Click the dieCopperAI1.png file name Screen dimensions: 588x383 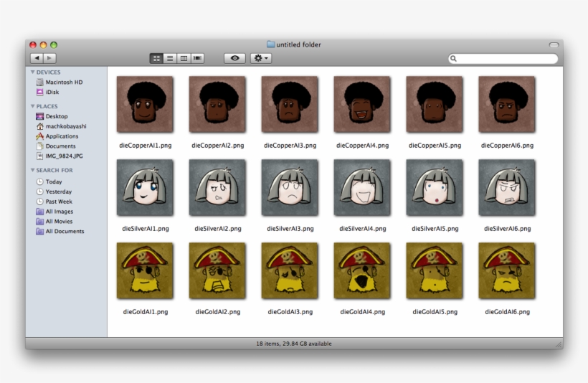[x=145, y=146]
